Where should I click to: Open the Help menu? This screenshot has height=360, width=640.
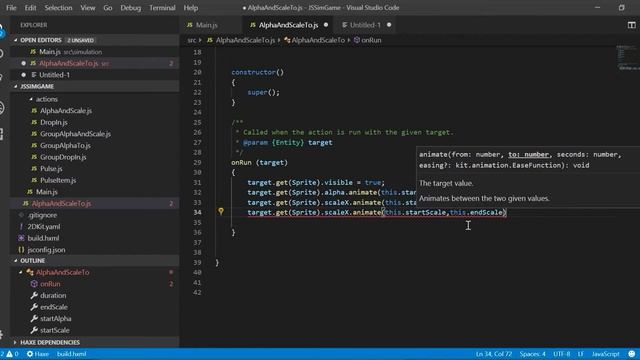(x=191, y=8)
